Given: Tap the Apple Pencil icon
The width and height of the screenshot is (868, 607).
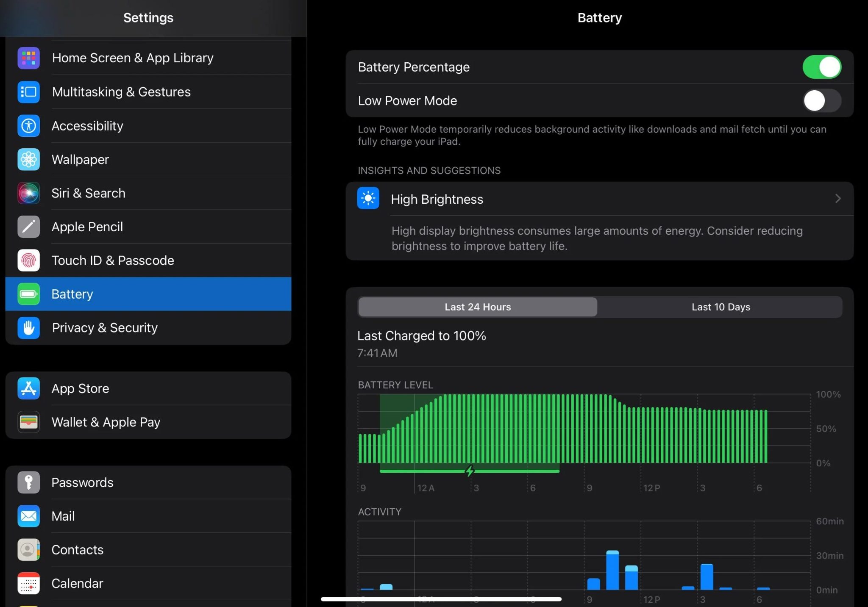Looking at the screenshot, I should (28, 227).
